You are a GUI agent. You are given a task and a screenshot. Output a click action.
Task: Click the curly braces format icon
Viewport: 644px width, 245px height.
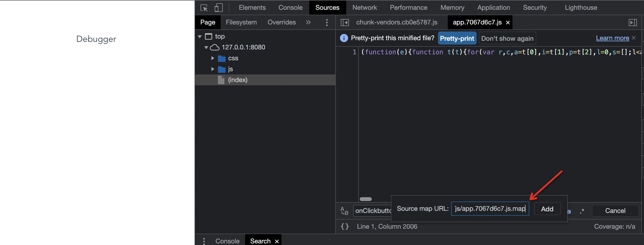[345, 227]
